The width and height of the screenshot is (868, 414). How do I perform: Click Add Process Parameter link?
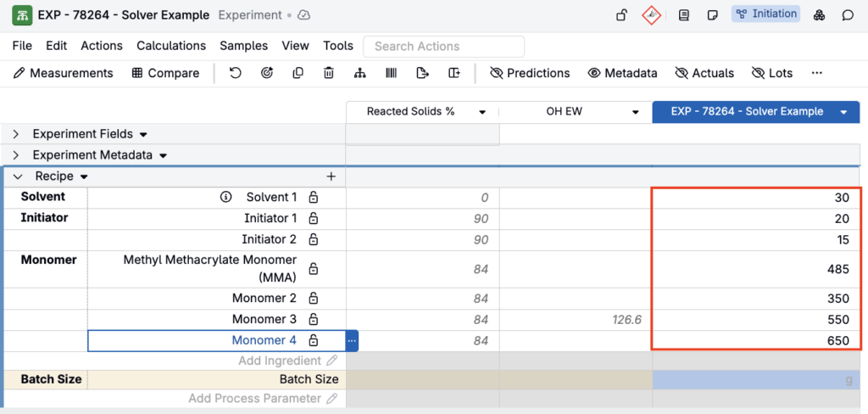[263, 399]
